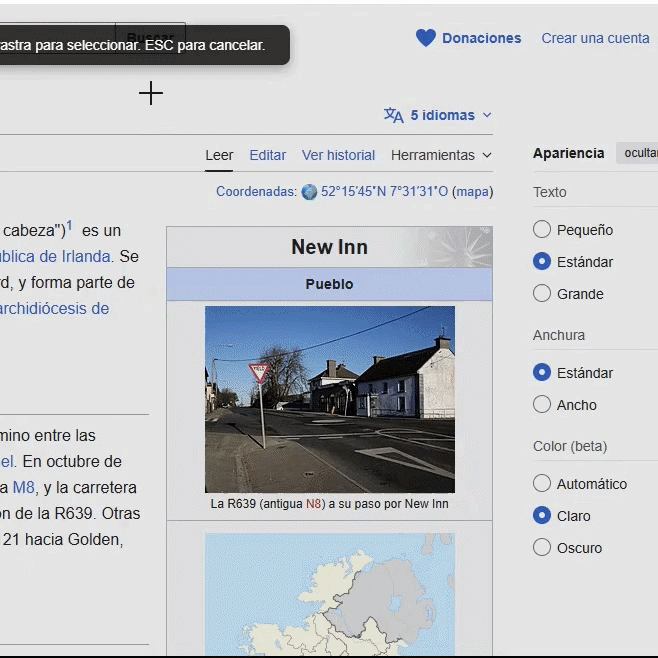Open the Herramientas dropdown menu
The width and height of the screenshot is (658, 658).
click(441, 155)
